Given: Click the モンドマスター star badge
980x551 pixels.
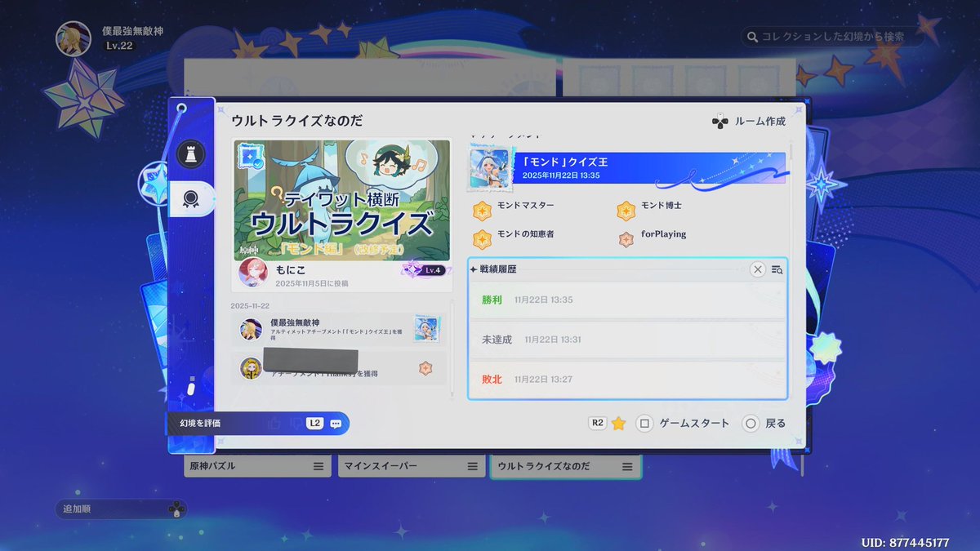Looking at the screenshot, I should tap(482, 210).
